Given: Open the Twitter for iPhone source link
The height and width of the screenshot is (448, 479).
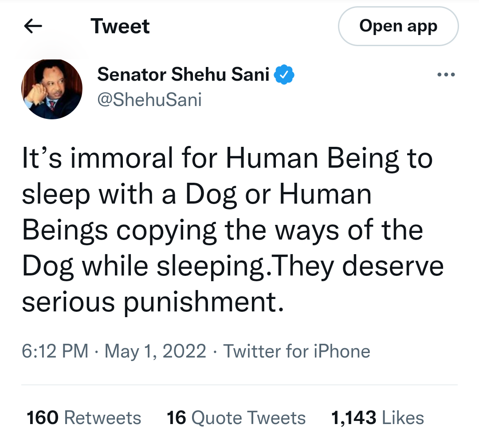Looking at the screenshot, I should (297, 351).
